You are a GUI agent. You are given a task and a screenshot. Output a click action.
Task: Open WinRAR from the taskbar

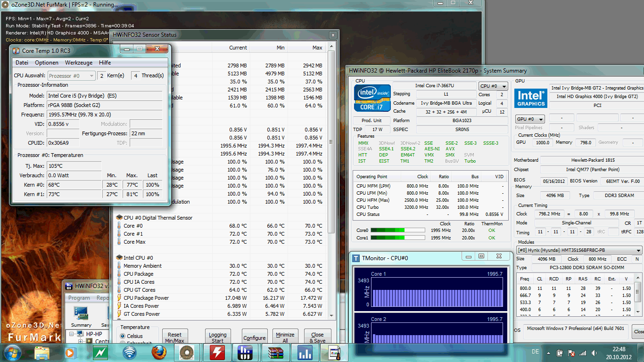pos(275,353)
